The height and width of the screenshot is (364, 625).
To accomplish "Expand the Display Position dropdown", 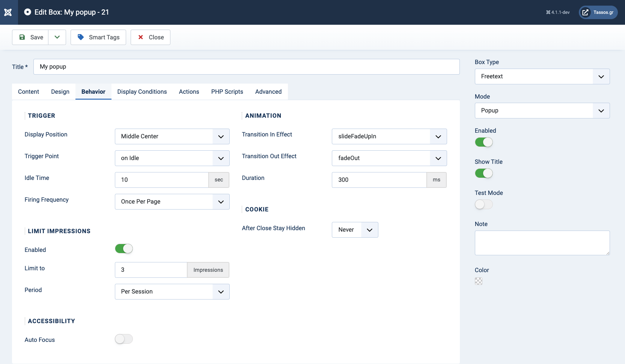I will pos(172,136).
